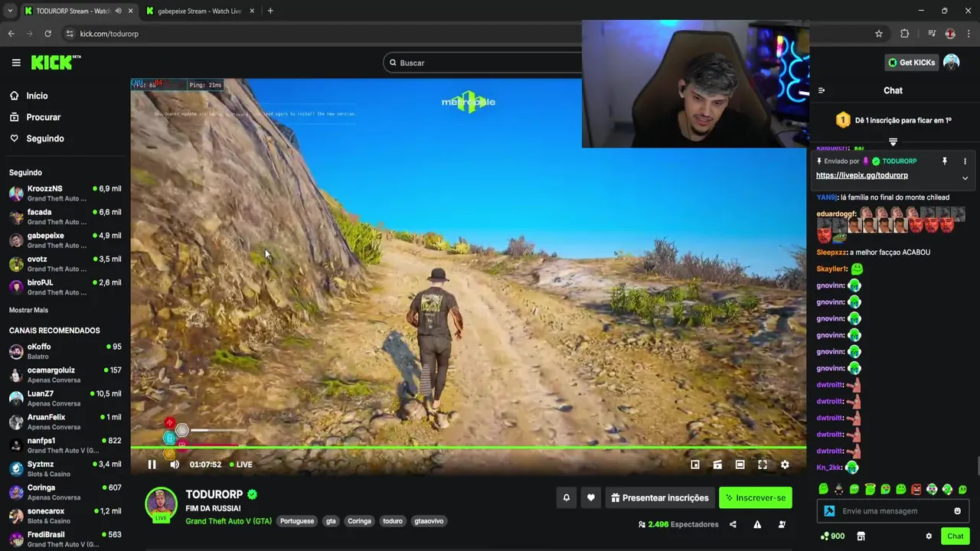The image size is (980, 551).
Task: Open facada followed channel
Action: click(64, 217)
